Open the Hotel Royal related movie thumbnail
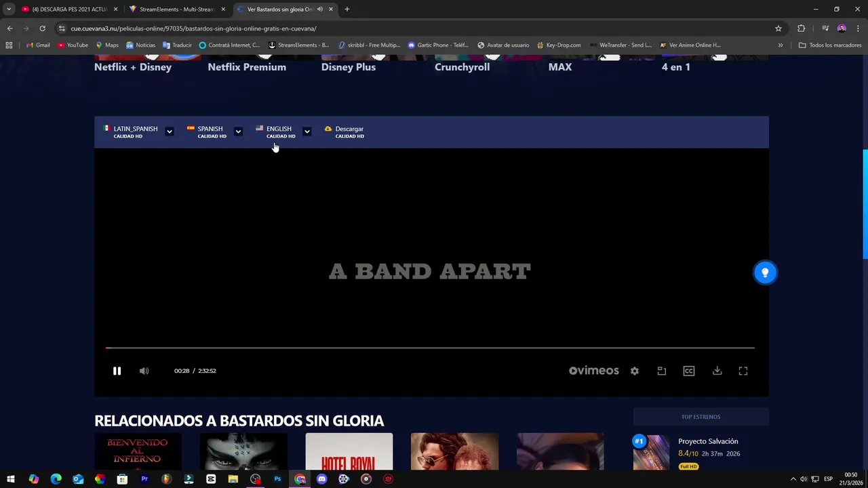This screenshot has width=868, height=488. [349, 451]
